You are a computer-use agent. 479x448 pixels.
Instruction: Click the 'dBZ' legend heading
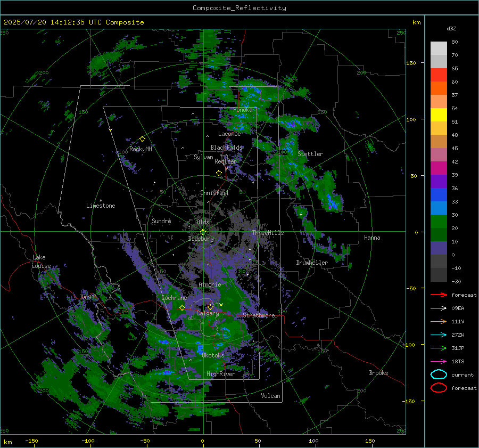(451, 28)
